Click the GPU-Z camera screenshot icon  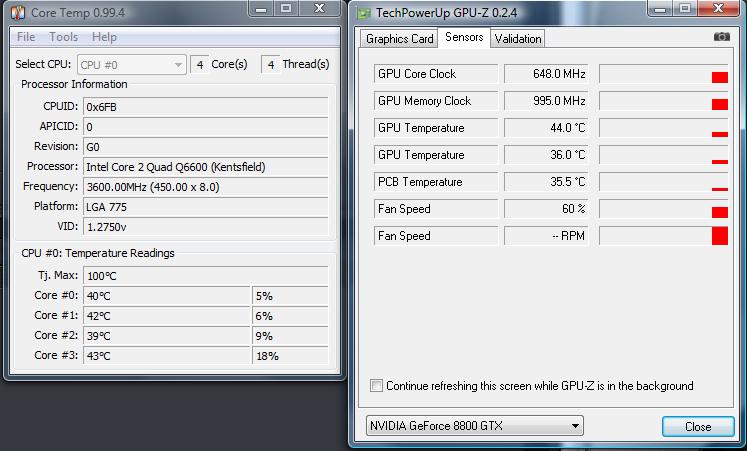721,37
